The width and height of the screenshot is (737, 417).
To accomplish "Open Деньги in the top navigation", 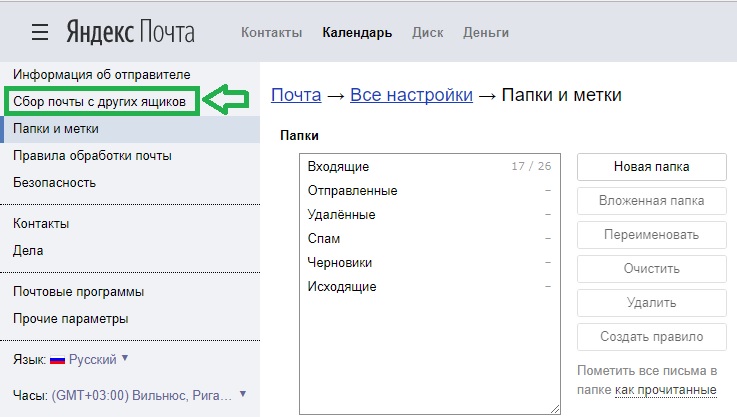I will coord(486,32).
